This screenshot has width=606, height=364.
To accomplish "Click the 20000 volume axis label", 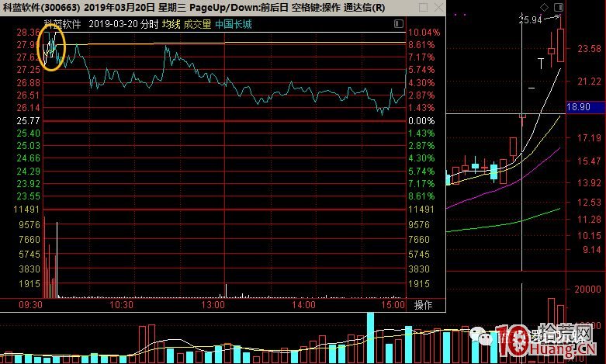I will (587, 289).
